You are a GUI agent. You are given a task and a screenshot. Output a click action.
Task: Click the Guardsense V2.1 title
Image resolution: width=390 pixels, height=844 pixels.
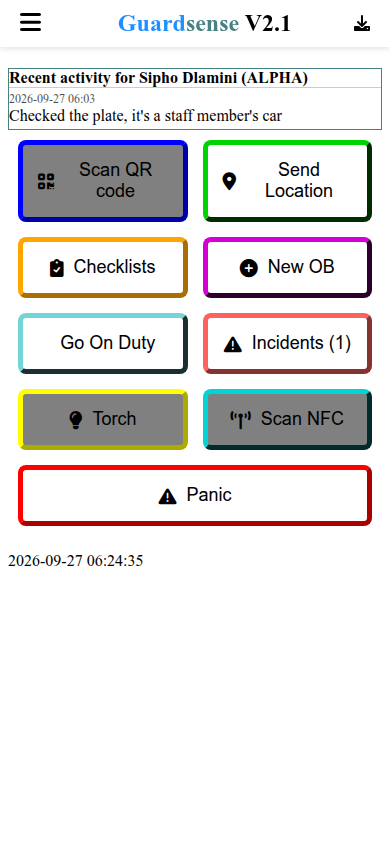pos(204,23)
